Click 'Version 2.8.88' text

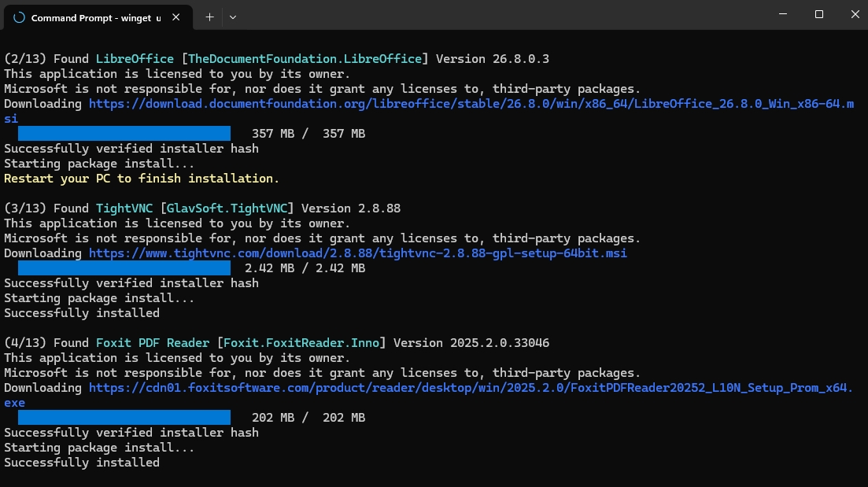pos(351,208)
